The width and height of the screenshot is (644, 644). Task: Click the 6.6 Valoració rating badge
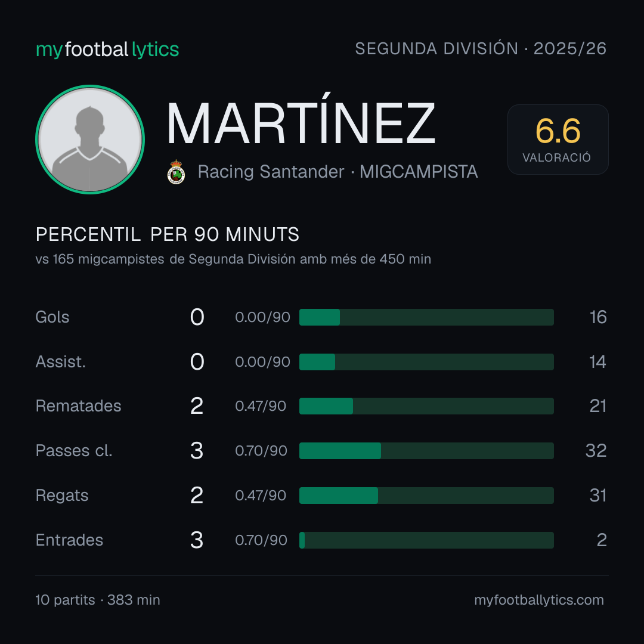[x=558, y=140]
